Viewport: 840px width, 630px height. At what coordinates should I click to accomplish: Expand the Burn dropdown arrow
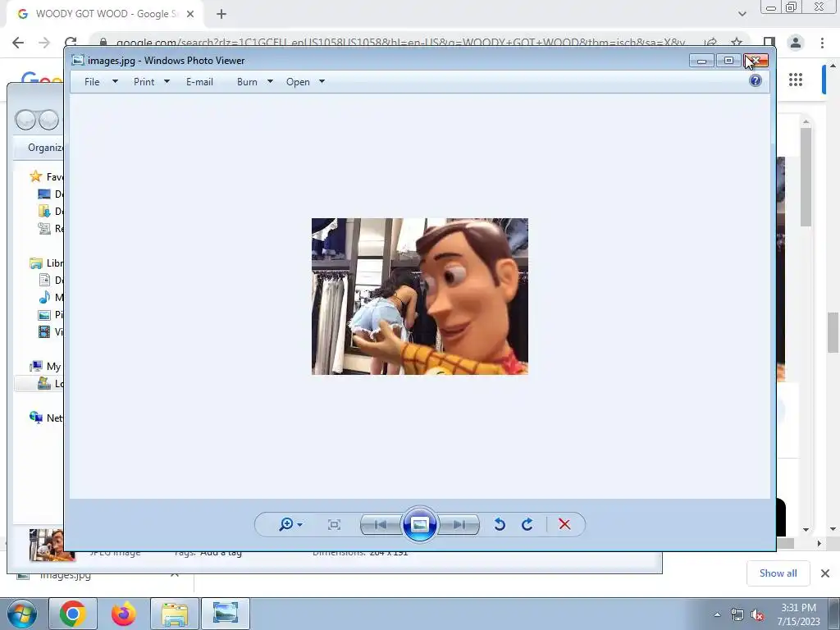pyautogui.click(x=270, y=81)
